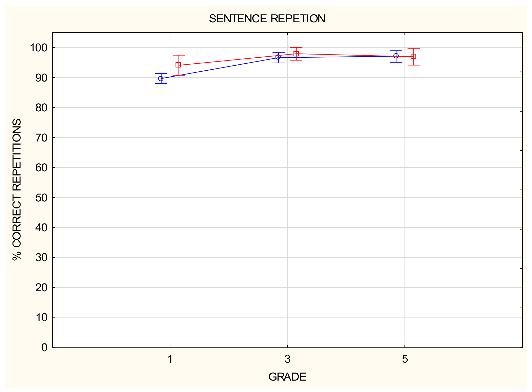
Task: Click the top cap of red error bar at grade 1
Action: 179,55
